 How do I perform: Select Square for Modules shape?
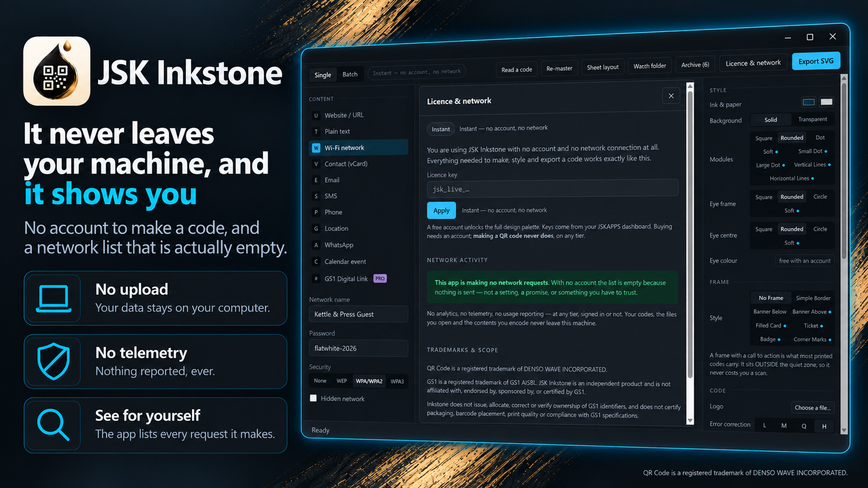pos(764,138)
